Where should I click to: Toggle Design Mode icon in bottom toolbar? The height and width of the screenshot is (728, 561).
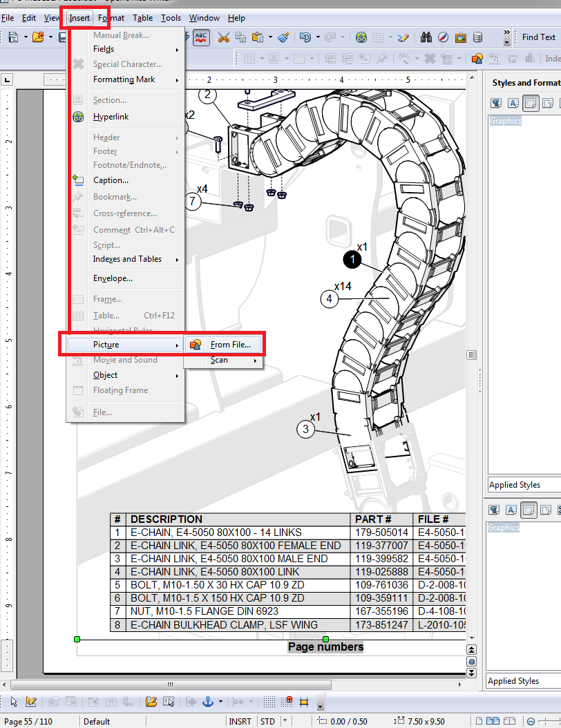tap(31, 702)
